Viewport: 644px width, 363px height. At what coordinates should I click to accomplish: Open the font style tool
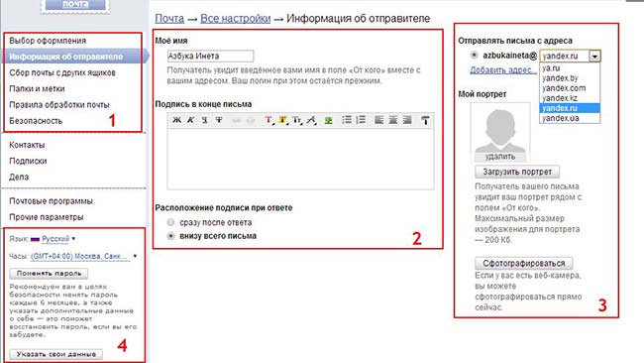[x=311, y=120]
